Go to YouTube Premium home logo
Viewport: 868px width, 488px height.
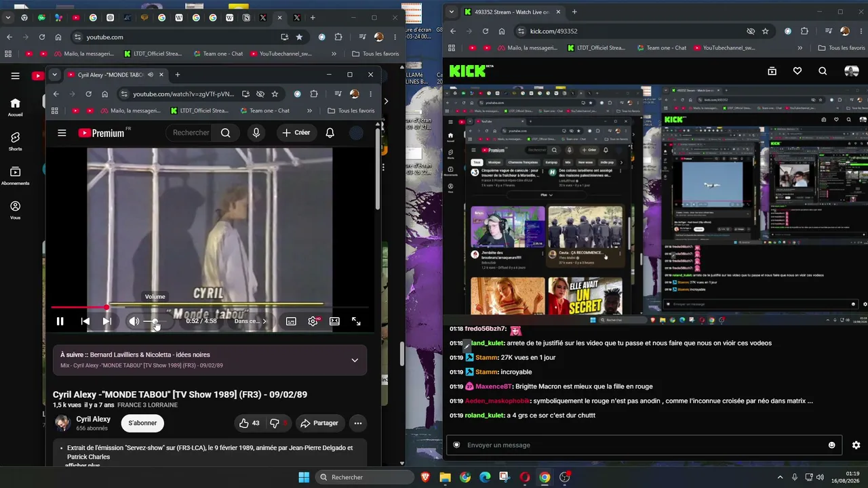(102, 133)
